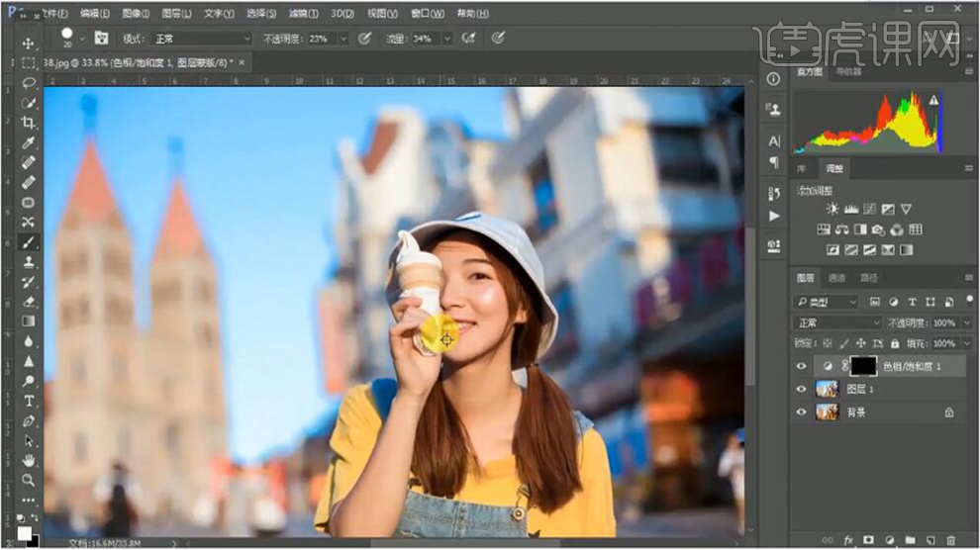Select the Horizontal Type tool
This screenshot has height=550, width=980.
tap(28, 400)
